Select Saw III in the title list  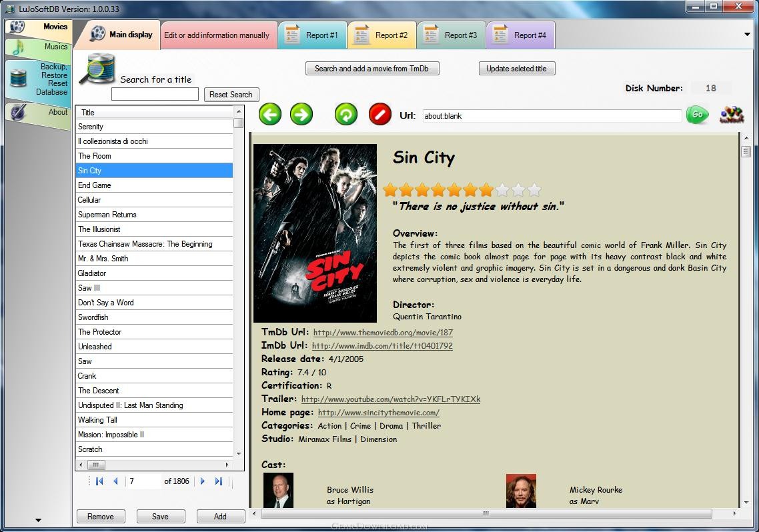point(155,288)
